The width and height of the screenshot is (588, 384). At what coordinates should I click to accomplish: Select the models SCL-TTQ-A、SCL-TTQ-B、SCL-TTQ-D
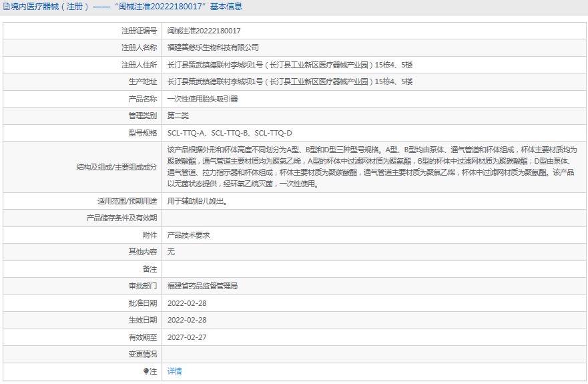tap(230, 133)
